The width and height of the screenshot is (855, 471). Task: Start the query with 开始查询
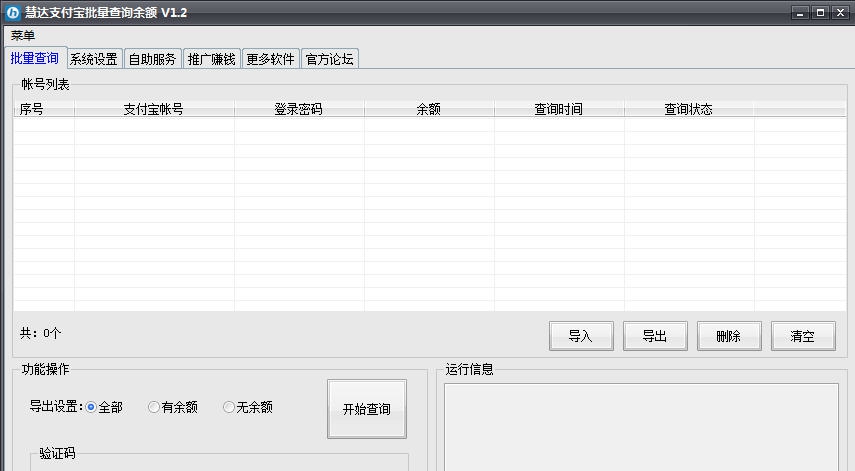(x=367, y=409)
